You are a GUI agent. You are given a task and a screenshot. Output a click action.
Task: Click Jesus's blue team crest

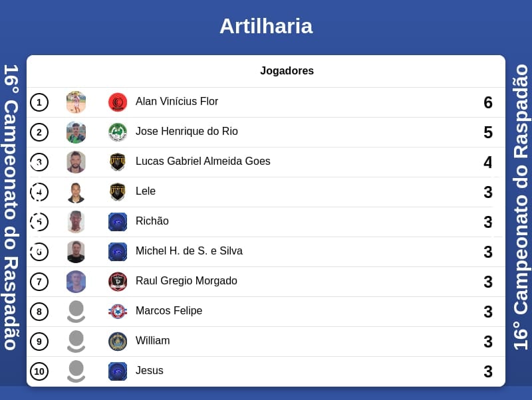(118, 371)
